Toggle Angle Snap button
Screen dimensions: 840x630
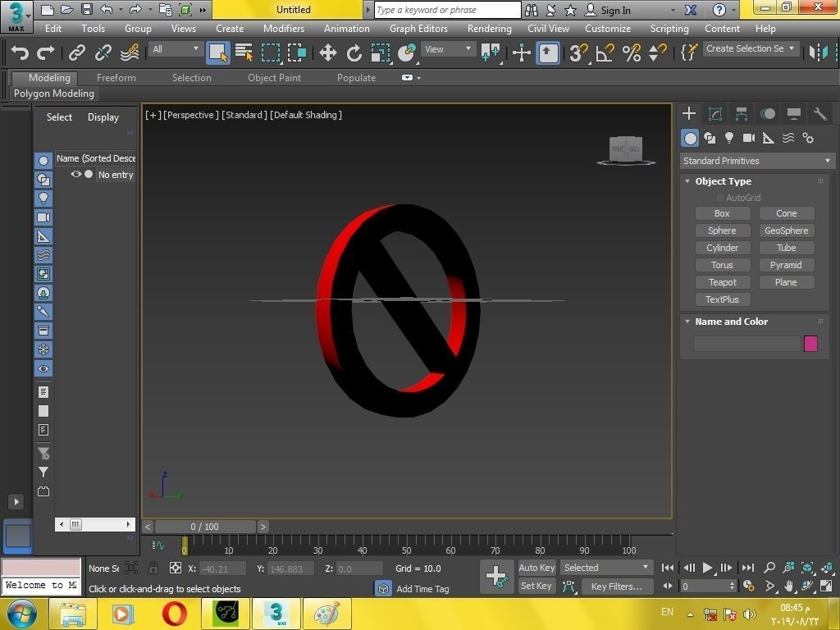pyautogui.click(x=605, y=52)
